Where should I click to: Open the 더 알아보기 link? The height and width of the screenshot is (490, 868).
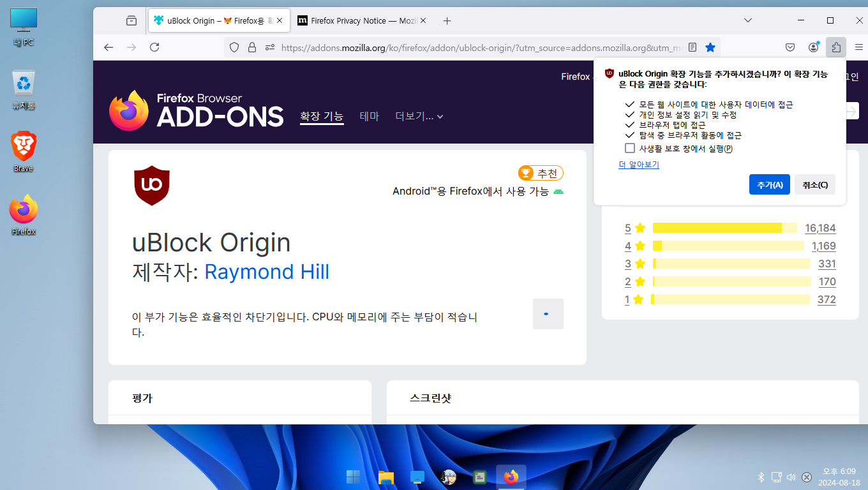[639, 165]
